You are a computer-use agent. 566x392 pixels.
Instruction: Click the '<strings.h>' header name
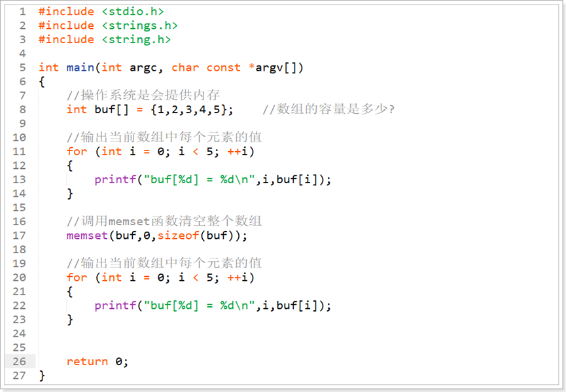click(x=139, y=26)
